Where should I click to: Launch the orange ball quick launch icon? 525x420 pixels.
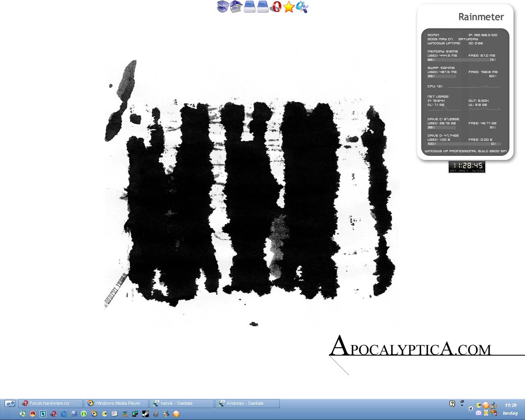pyautogui.click(x=176, y=414)
